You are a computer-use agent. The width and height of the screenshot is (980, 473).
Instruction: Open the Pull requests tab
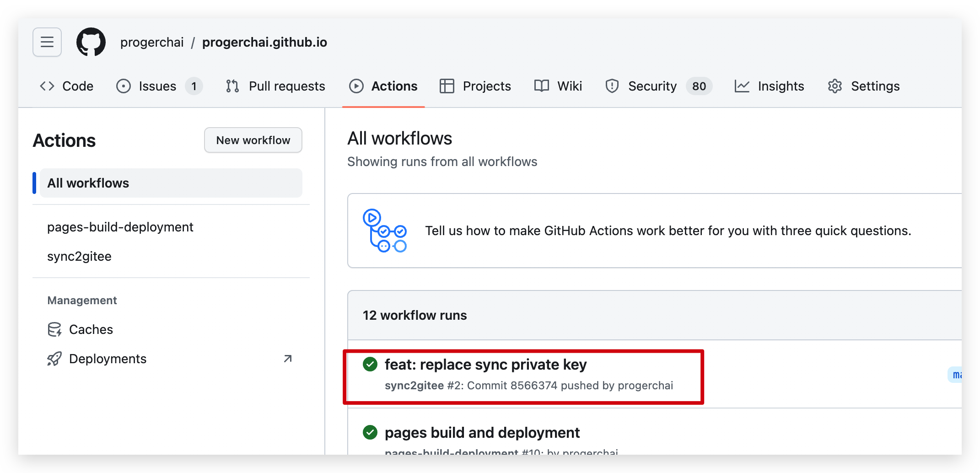click(x=275, y=86)
